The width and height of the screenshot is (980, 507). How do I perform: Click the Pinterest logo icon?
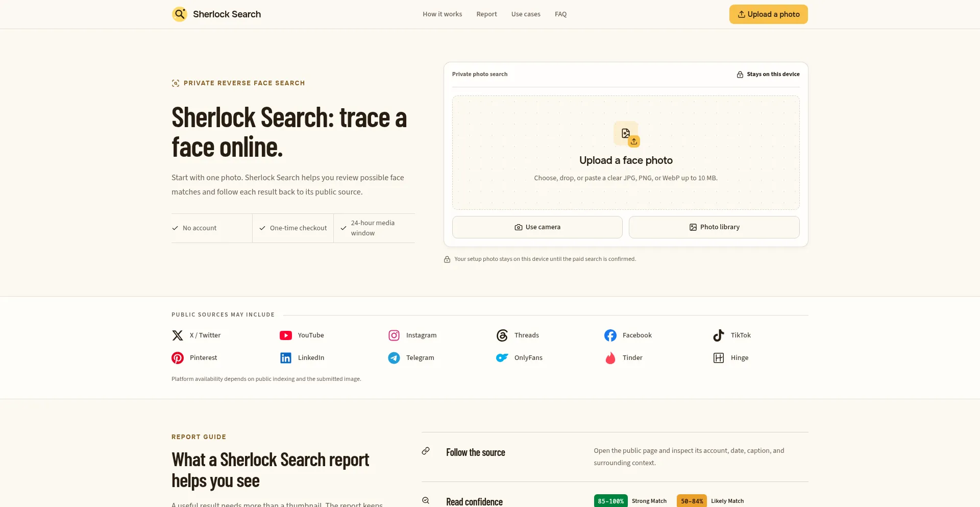[x=178, y=358]
